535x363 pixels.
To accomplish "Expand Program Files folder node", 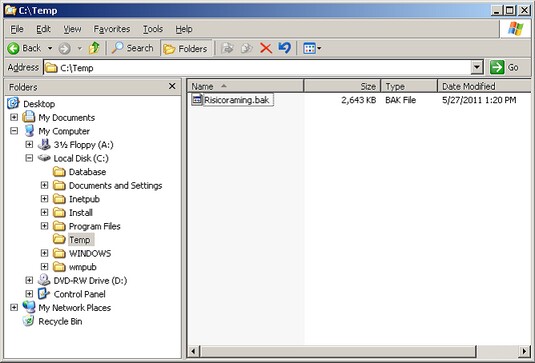I will point(44,226).
